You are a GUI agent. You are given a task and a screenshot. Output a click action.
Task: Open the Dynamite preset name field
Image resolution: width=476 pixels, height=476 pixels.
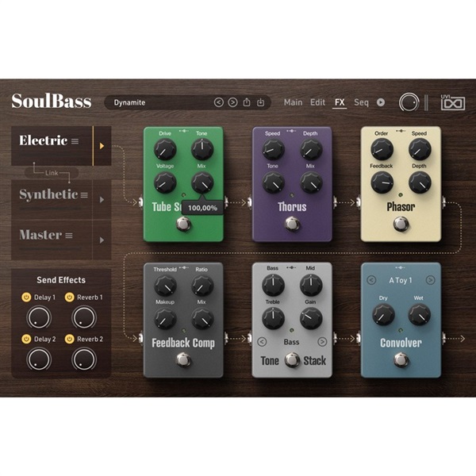pyautogui.click(x=159, y=102)
